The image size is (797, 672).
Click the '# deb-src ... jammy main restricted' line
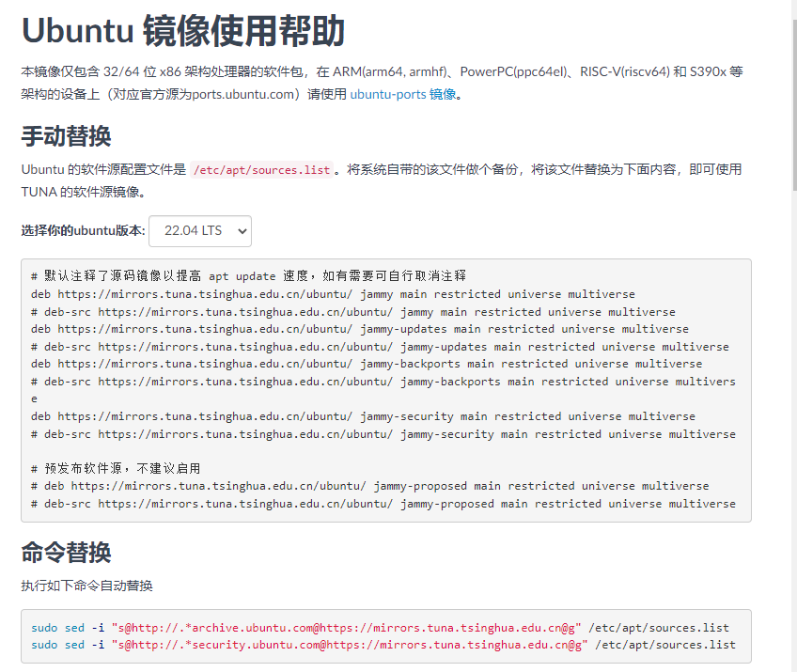tap(353, 312)
